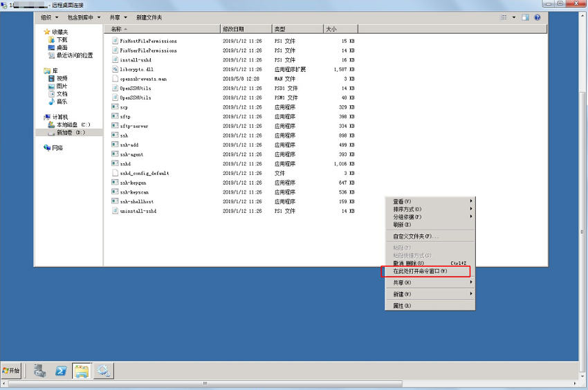Click the help question mark icon
The height and width of the screenshot is (390, 588).
coord(538,17)
